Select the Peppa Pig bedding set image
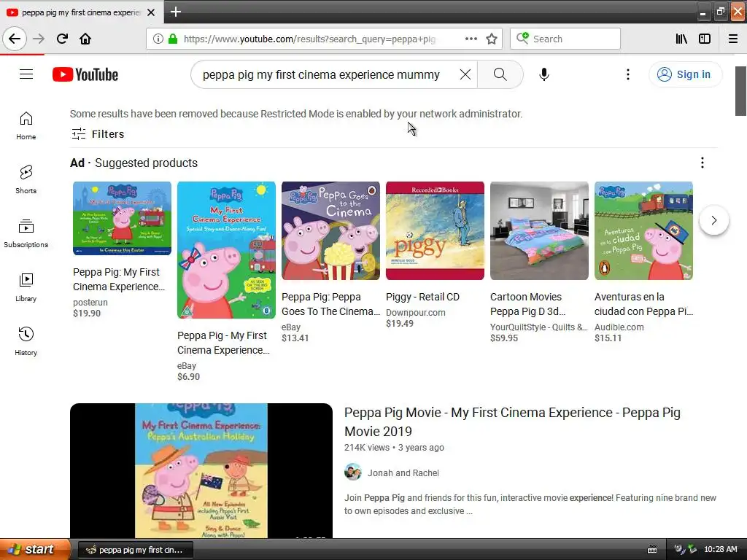 point(539,230)
